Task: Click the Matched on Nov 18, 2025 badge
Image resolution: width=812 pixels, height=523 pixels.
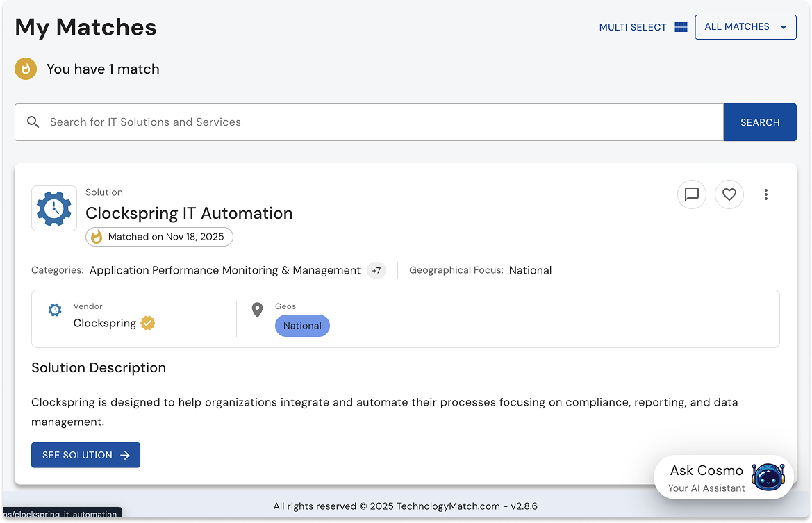Action: [159, 237]
